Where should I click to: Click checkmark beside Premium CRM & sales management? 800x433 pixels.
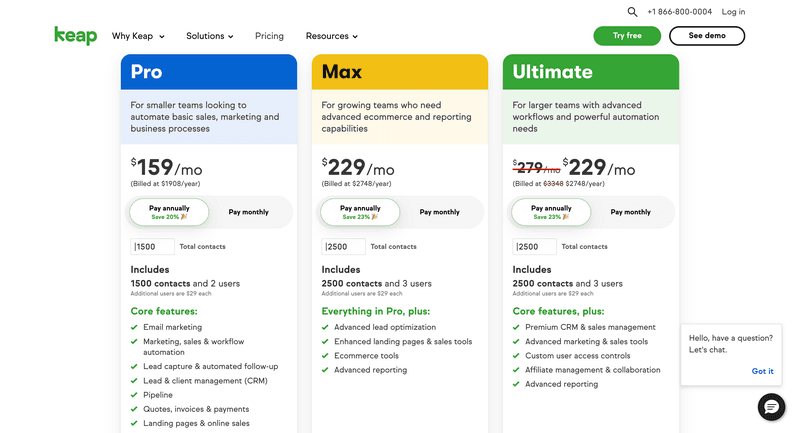pos(516,327)
